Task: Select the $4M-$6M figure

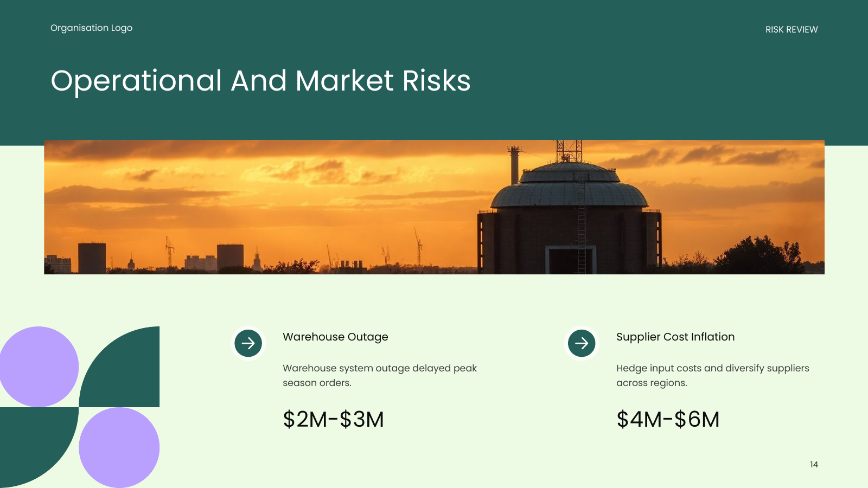Action: (x=668, y=419)
